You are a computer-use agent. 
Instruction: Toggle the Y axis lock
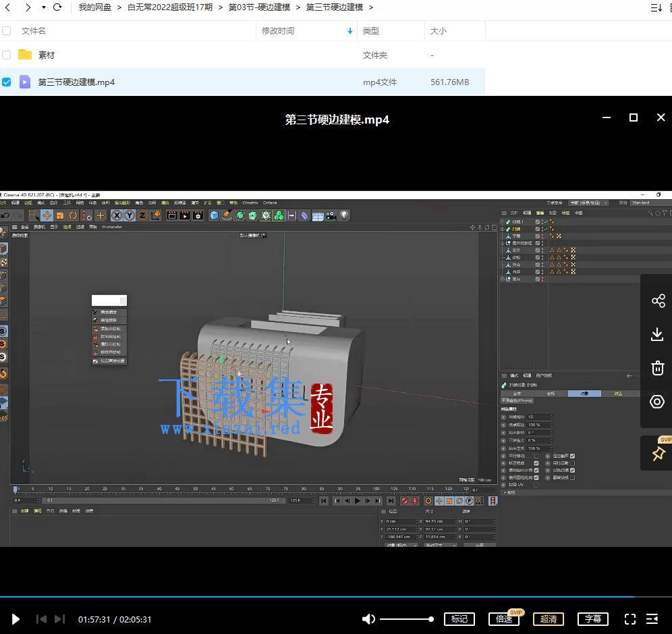[x=130, y=215]
